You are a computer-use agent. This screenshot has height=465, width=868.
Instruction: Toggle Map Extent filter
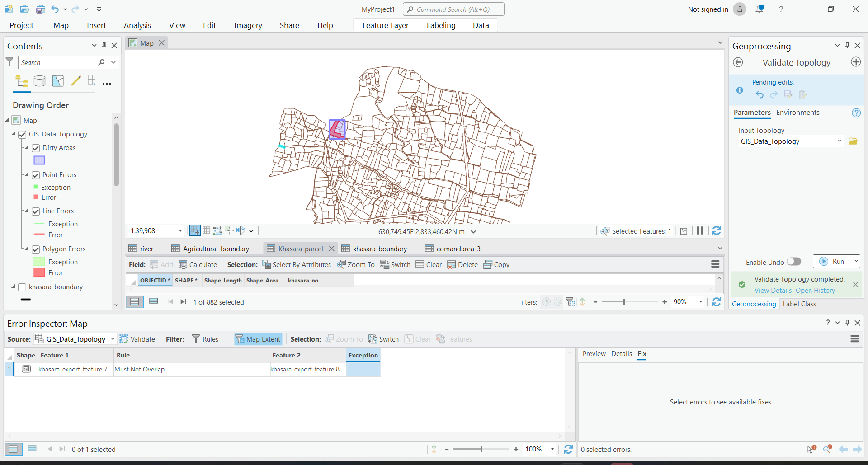(x=258, y=339)
